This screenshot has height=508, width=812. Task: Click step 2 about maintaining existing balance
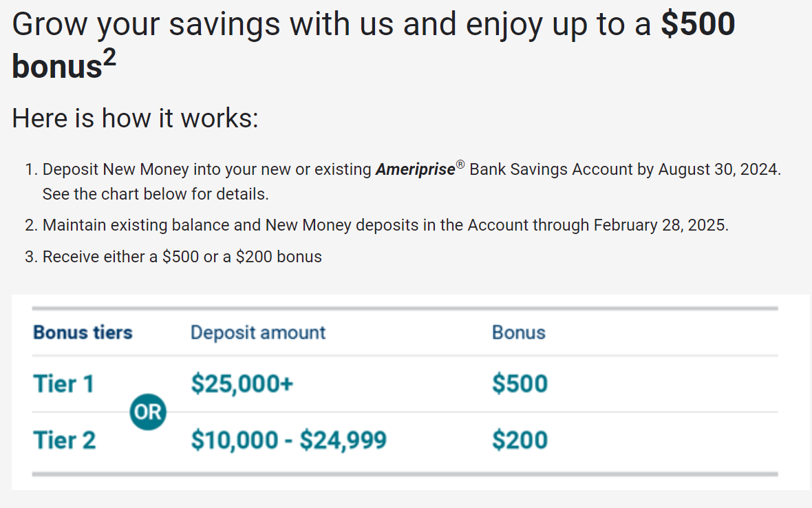click(377, 225)
